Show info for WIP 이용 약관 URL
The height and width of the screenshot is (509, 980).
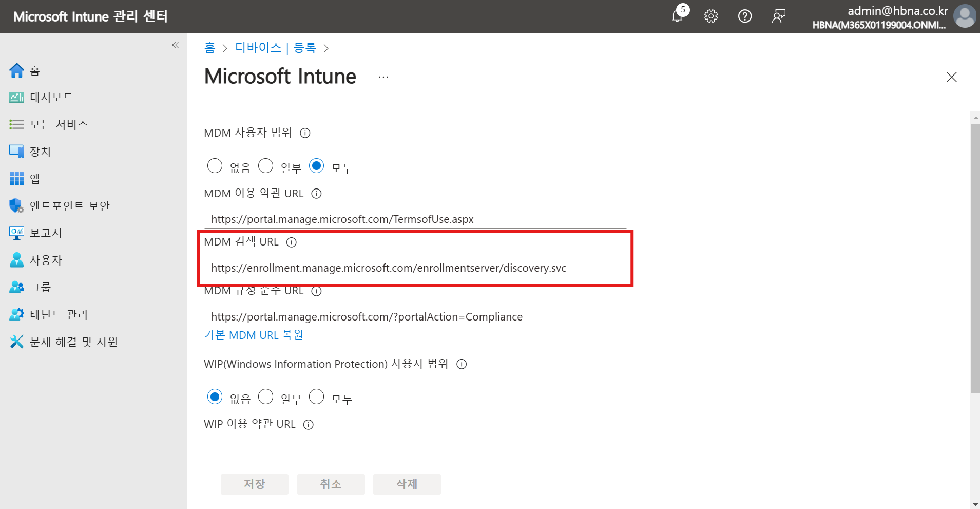click(309, 425)
